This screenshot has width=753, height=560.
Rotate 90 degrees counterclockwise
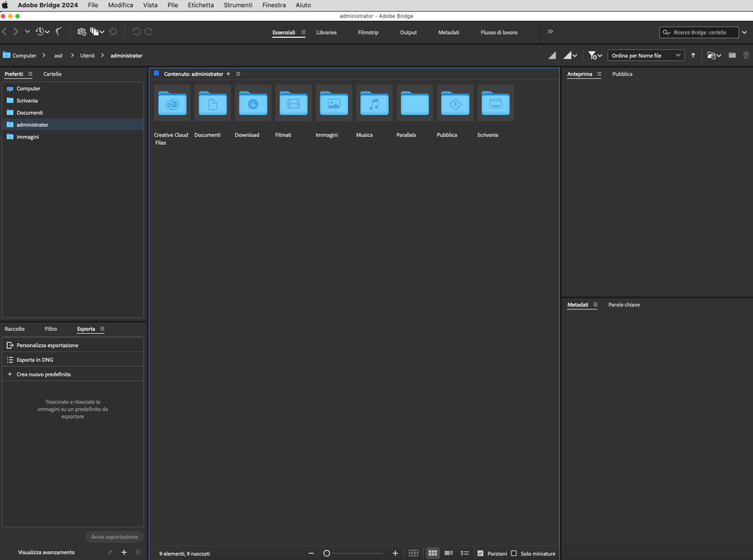[x=136, y=31]
